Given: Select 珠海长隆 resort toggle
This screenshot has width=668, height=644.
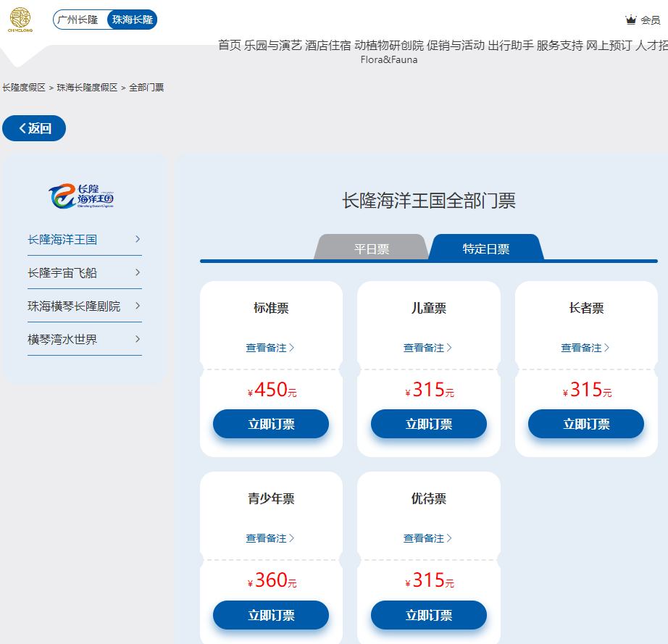Looking at the screenshot, I should coord(133,20).
